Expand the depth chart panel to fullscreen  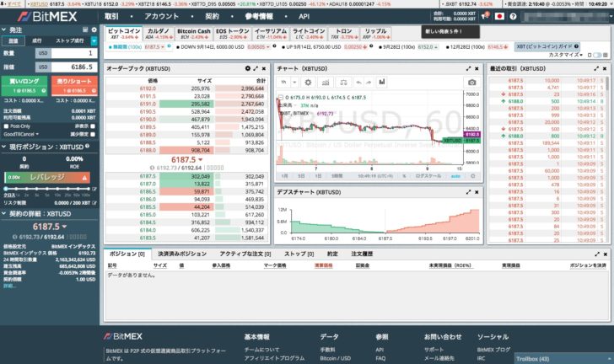click(468, 192)
